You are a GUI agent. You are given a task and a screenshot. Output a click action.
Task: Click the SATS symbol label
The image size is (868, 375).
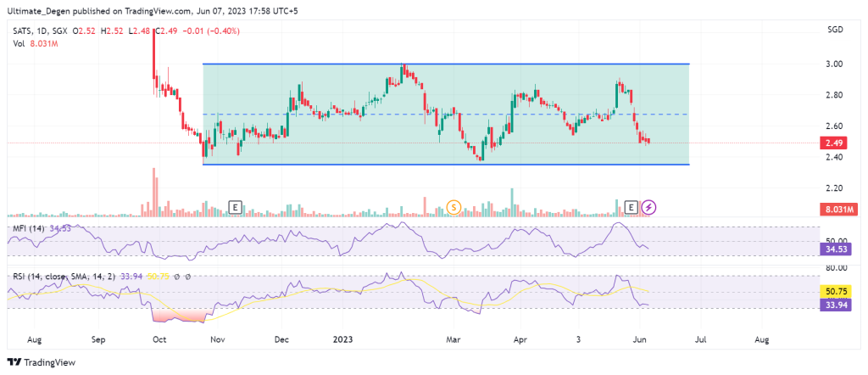[21, 31]
